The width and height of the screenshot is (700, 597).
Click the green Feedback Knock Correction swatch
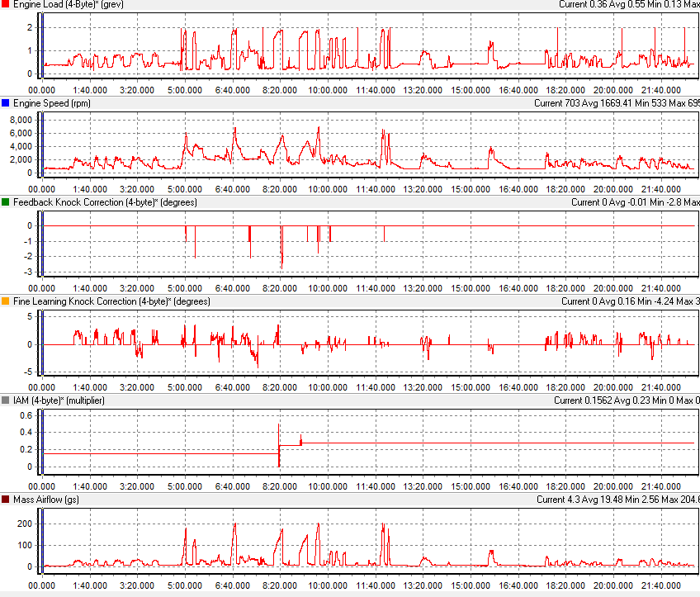click(x=6, y=202)
